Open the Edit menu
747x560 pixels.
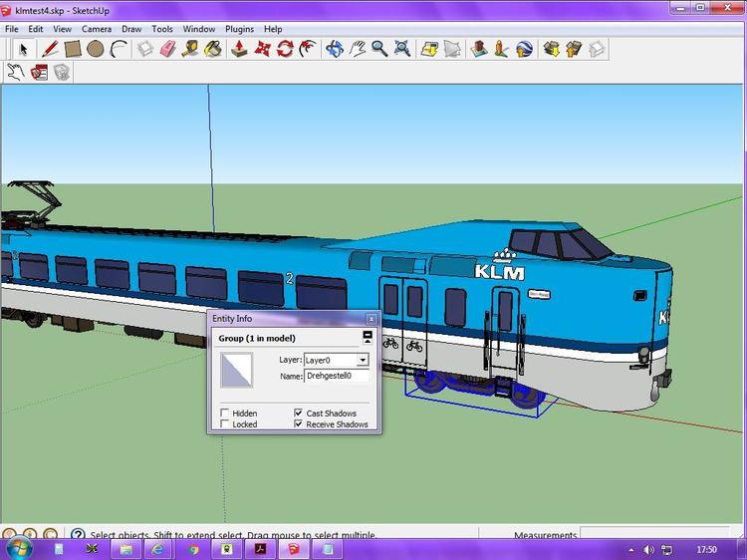point(35,29)
